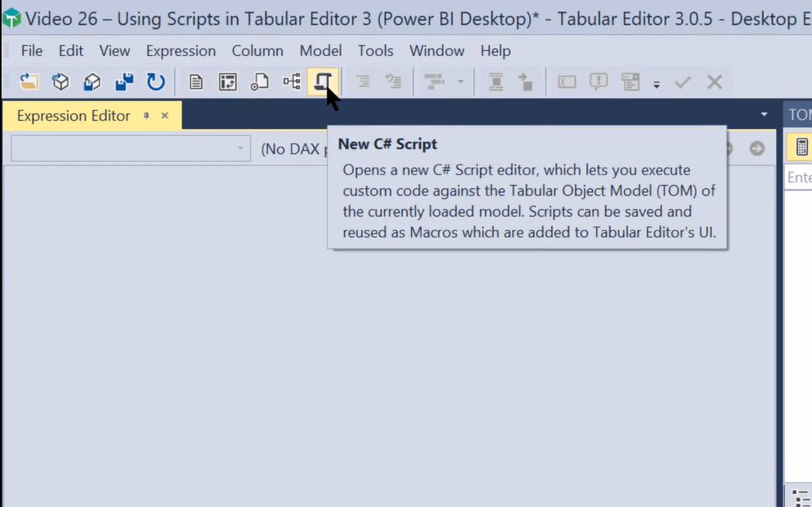Open the Help menu

coord(496,50)
